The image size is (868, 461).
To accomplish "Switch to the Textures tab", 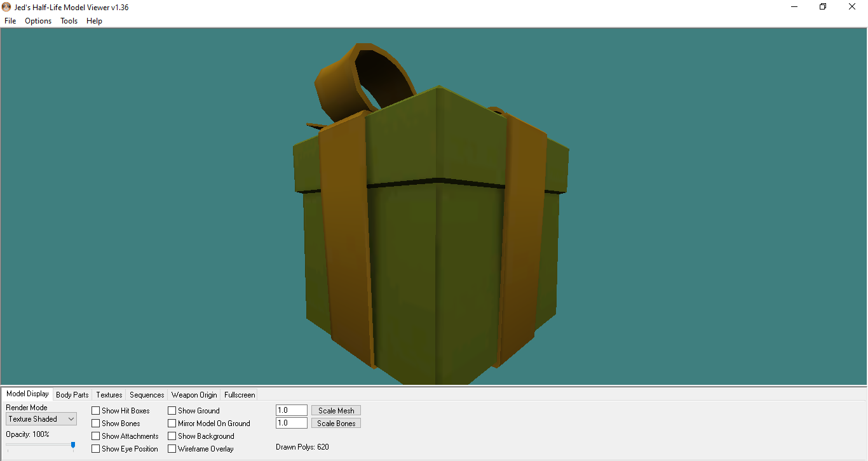I will tap(109, 395).
